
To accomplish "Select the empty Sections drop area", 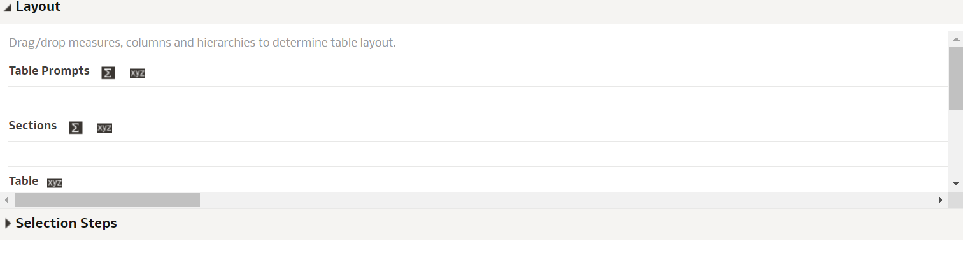I will 478,154.
